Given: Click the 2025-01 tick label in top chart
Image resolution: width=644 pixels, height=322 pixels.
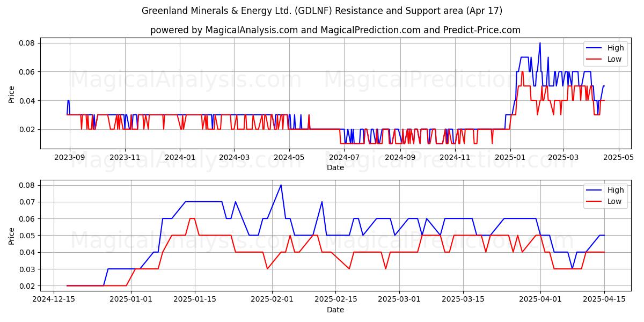Looking at the screenshot, I should pyautogui.click(x=510, y=158).
